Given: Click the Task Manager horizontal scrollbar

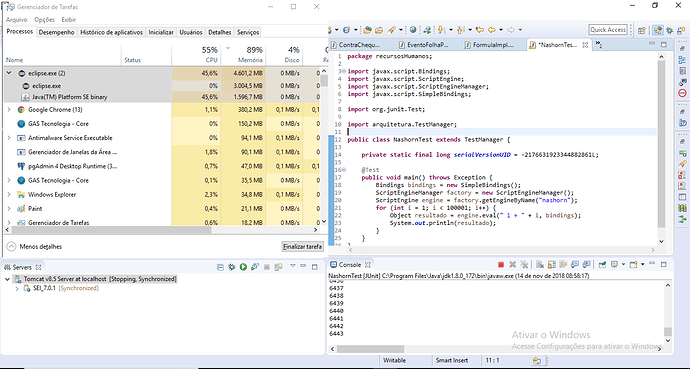Looking at the screenshot, I should pos(161,230).
